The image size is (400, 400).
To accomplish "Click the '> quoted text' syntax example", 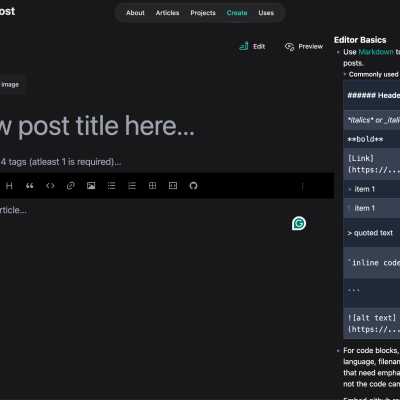I will pos(371,233).
